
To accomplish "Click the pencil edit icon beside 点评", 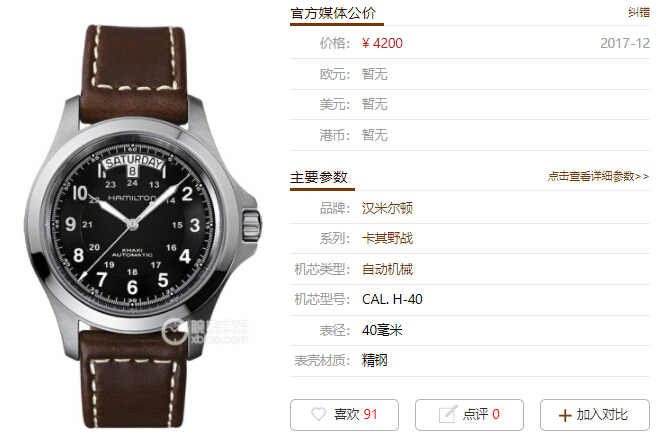I will point(447,414).
